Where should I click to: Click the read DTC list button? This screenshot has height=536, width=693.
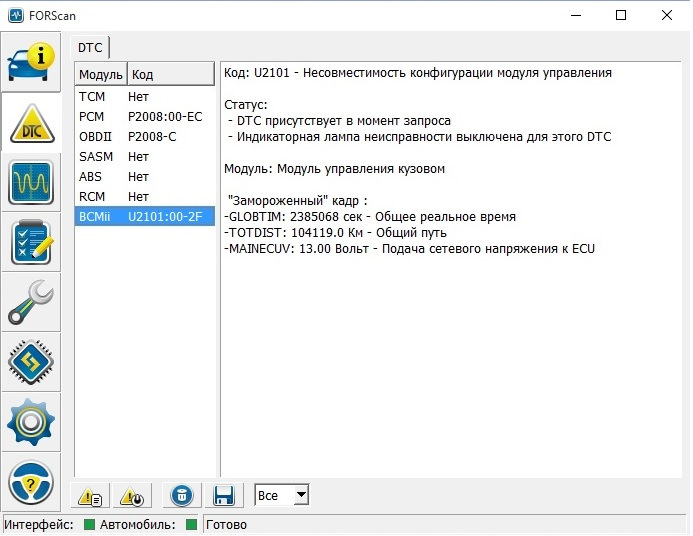[90, 496]
